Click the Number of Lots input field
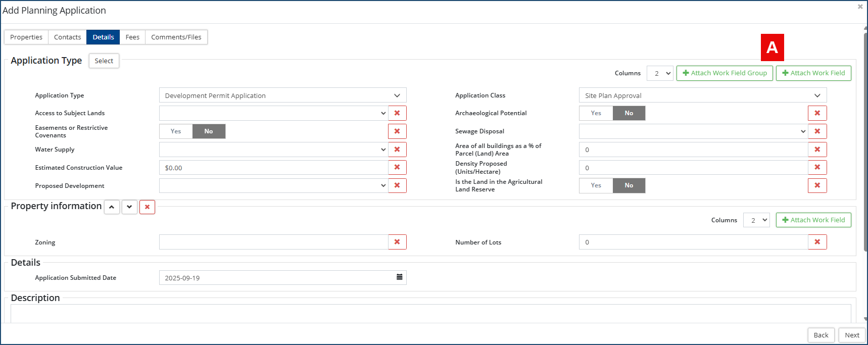This screenshot has height=345, width=868. point(693,242)
